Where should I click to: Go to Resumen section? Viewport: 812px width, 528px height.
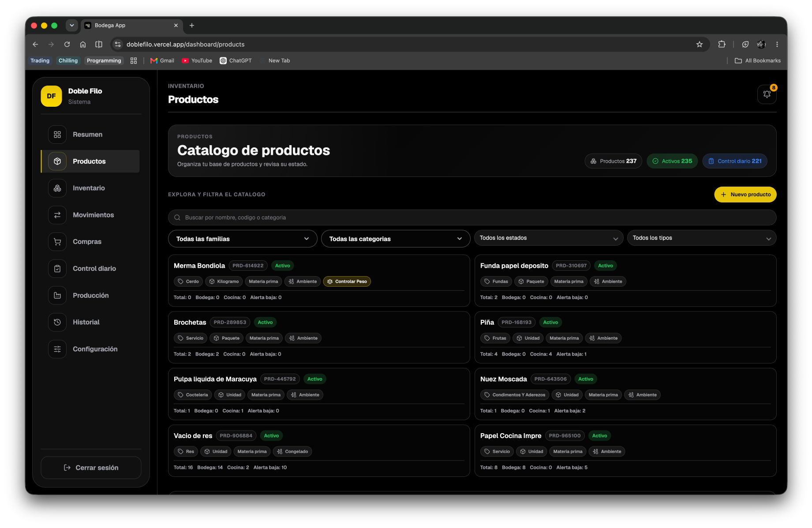[x=90, y=135]
